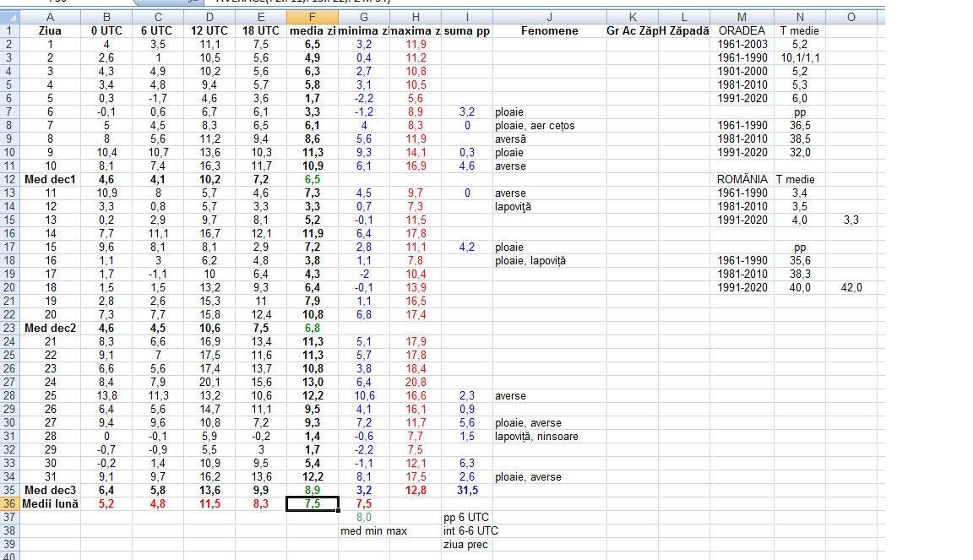Click the 36,5 cell in column N
Image resolution: width=973 pixels, height=560 pixels.
800,125
